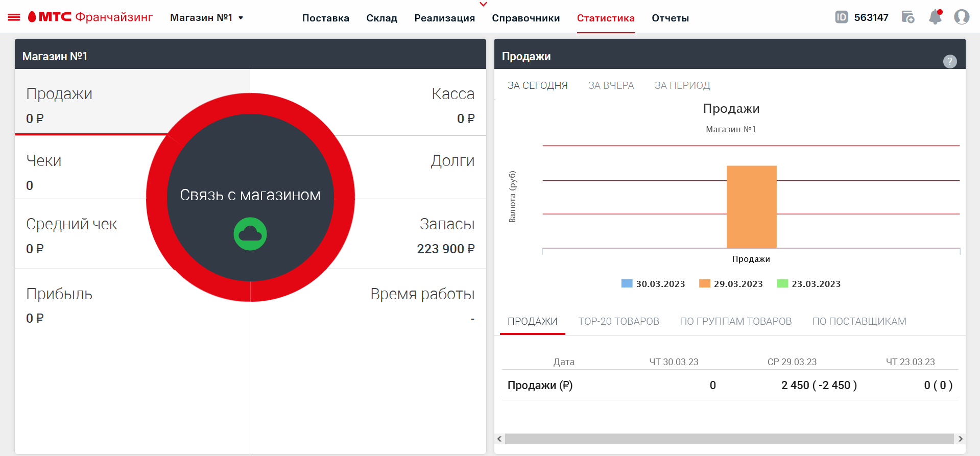Click the horizontal scrollbar right arrow
980x456 pixels.
point(960,439)
